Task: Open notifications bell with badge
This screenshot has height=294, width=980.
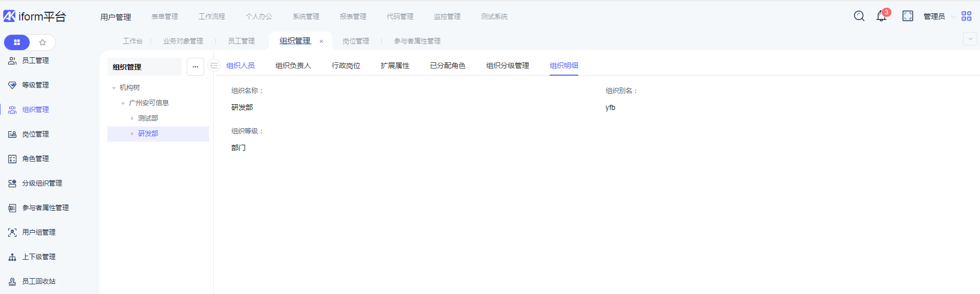Action: (x=881, y=16)
